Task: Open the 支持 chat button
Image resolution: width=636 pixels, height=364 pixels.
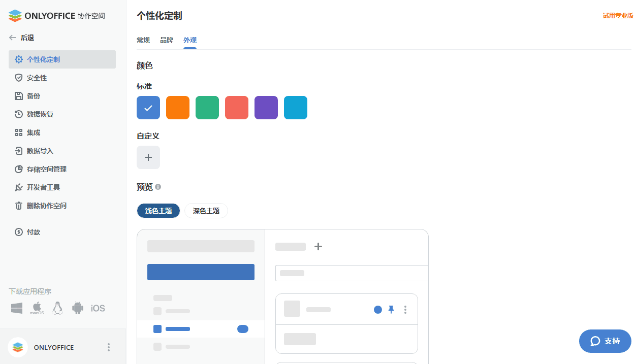Action: pyautogui.click(x=605, y=341)
